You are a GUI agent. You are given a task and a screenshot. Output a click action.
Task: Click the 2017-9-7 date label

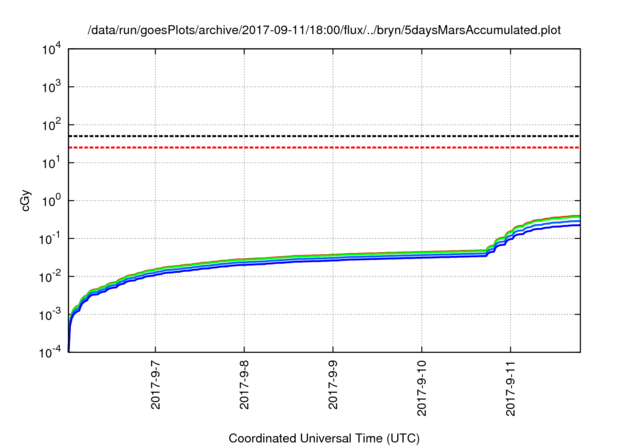pyautogui.click(x=156, y=385)
